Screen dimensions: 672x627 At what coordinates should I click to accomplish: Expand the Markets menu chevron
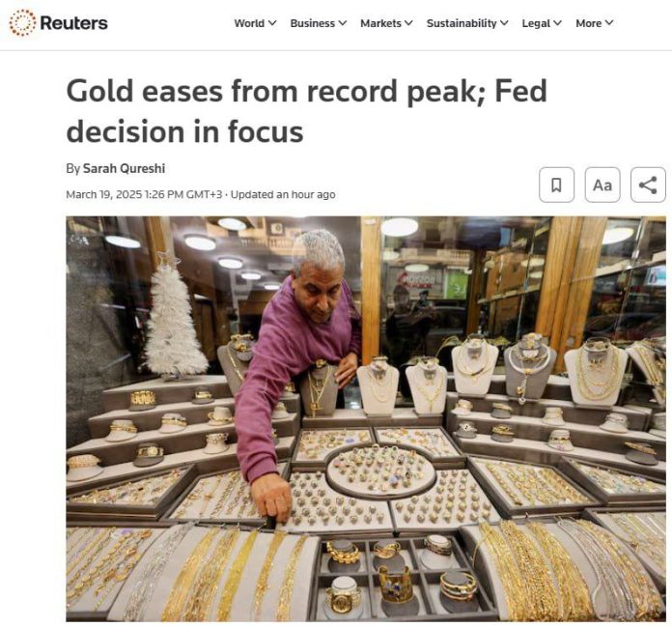(408, 23)
